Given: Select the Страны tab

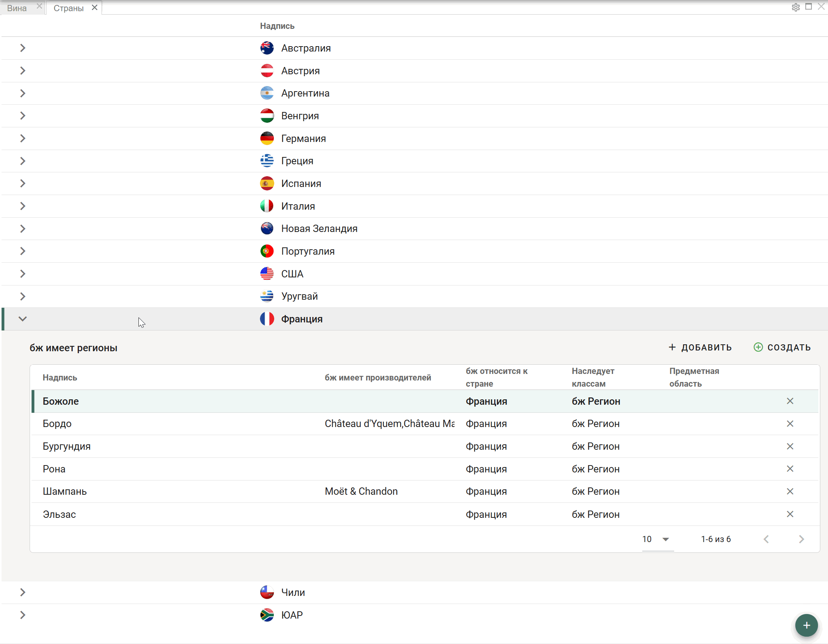Looking at the screenshot, I should pyautogui.click(x=68, y=8).
